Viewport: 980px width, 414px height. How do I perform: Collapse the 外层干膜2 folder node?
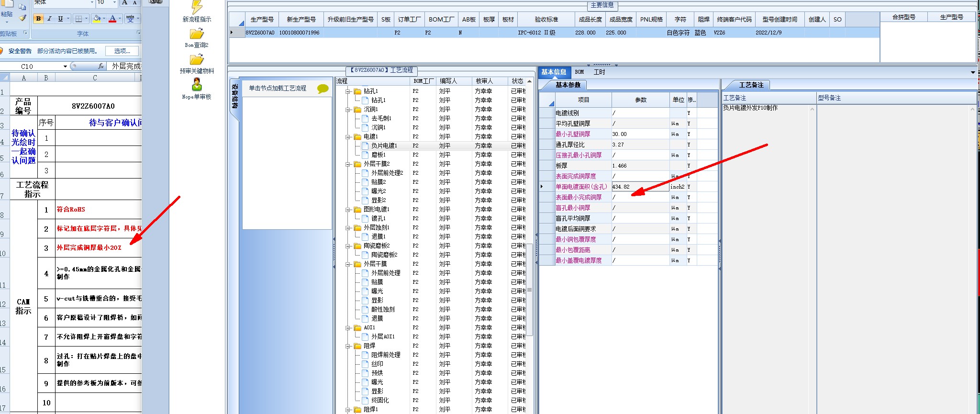click(x=349, y=164)
